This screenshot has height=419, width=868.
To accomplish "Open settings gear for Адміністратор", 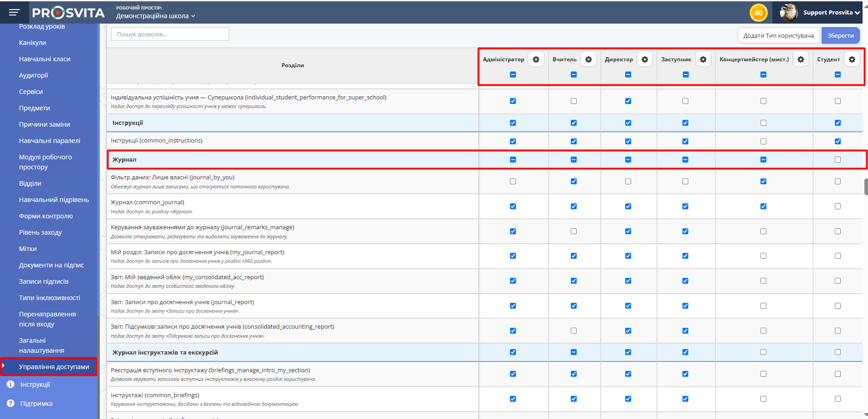I will pyautogui.click(x=536, y=59).
